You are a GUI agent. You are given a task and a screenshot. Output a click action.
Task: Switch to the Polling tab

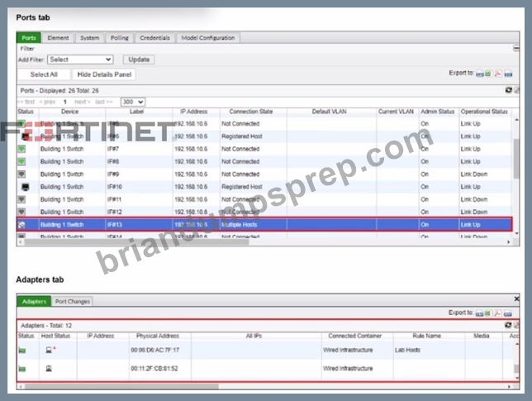(x=120, y=38)
